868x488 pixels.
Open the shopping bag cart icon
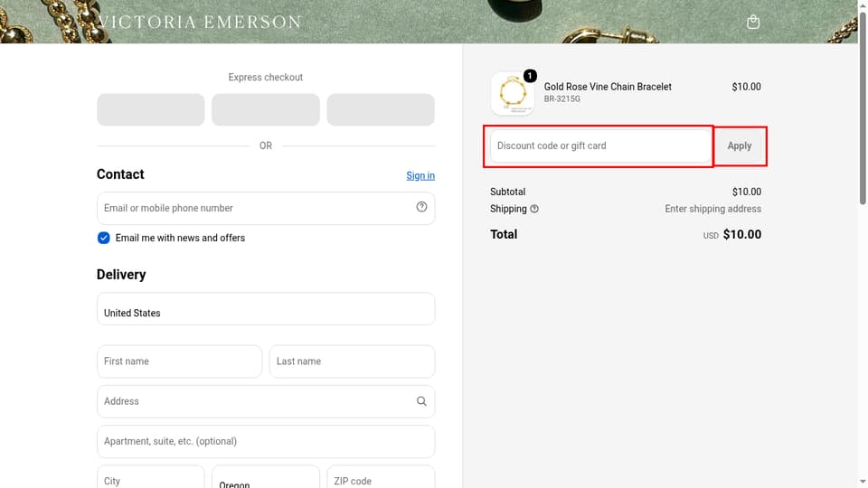753,22
